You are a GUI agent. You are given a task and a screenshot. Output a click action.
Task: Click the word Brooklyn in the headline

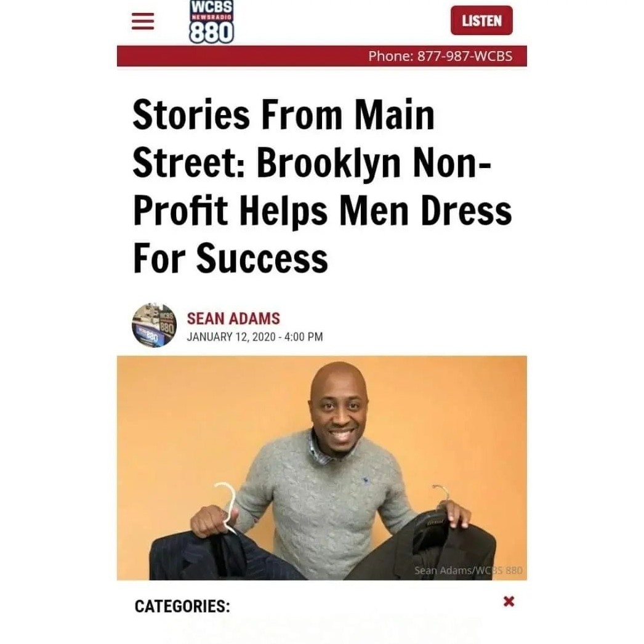pyautogui.click(x=329, y=163)
